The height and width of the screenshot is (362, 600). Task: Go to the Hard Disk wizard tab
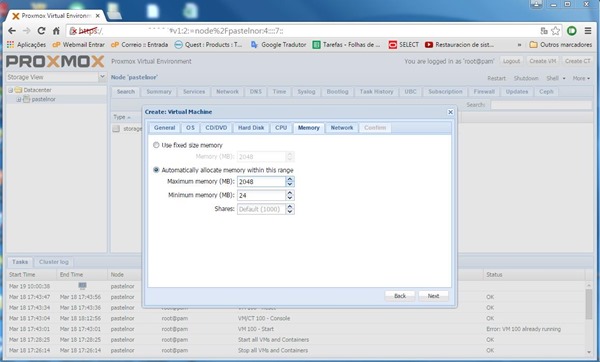coord(251,128)
